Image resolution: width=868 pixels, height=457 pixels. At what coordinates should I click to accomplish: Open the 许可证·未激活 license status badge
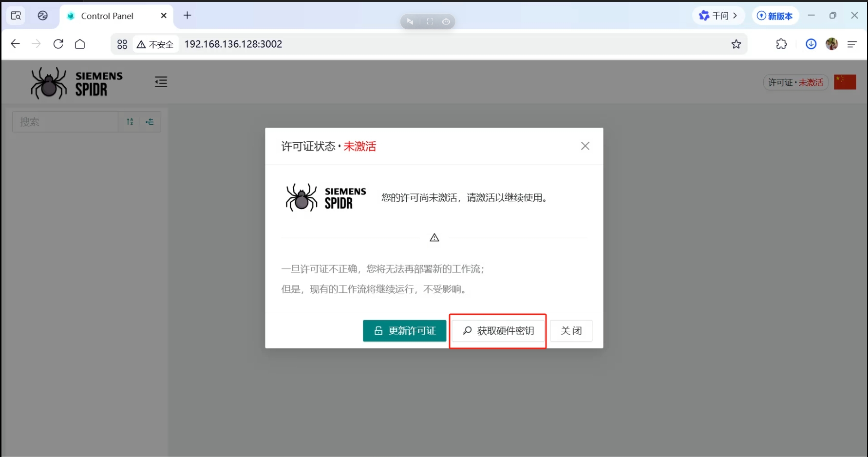(x=795, y=82)
